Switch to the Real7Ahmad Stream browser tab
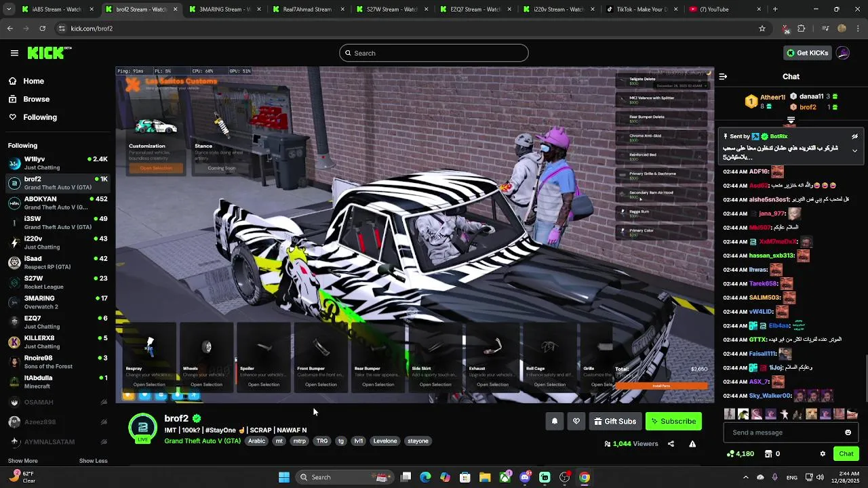Image resolution: width=868 pixels, height=488 pixels. (x=309, y=9)
